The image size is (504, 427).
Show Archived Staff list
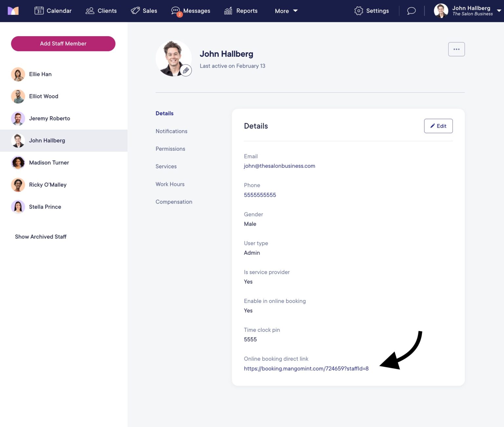coord(41,236)
